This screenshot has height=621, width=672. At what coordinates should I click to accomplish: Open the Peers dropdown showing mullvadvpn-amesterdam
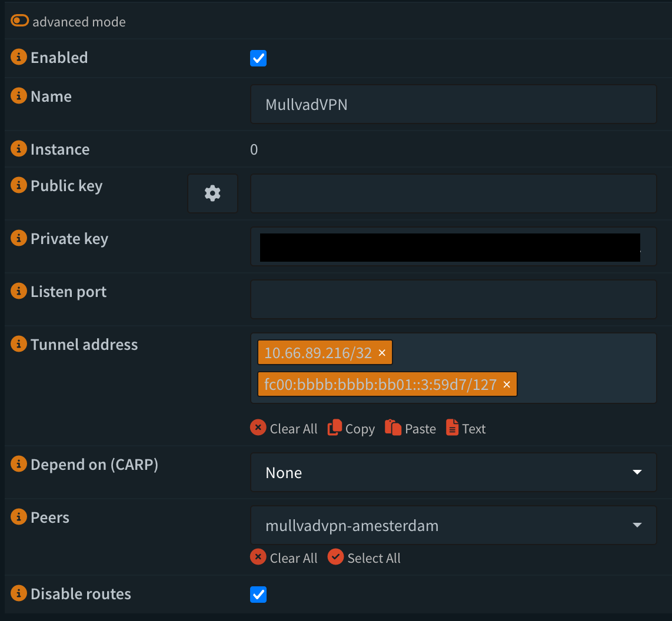[454, 526]
